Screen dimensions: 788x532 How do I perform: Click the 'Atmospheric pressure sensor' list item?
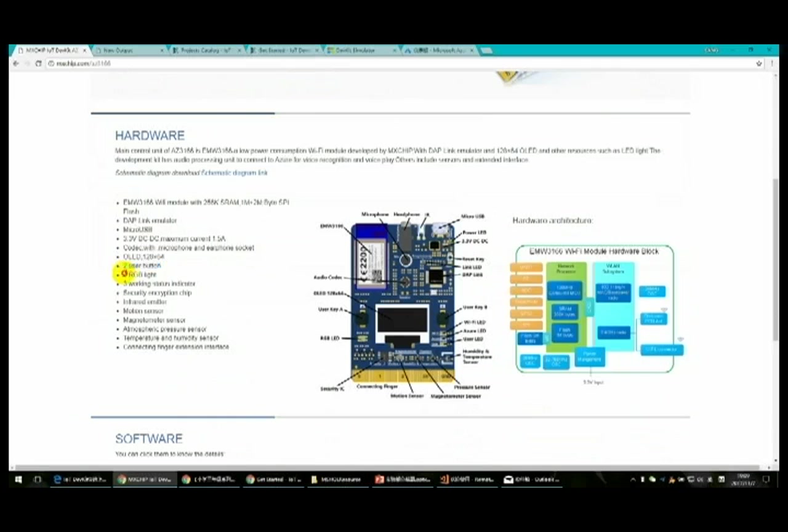(x=164, y=329)
